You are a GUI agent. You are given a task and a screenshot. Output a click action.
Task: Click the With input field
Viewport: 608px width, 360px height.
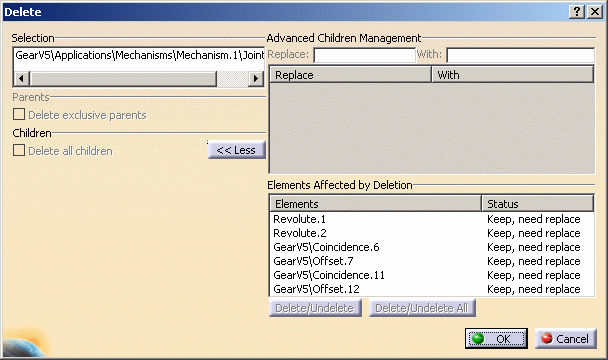click(x=521, y=55)
